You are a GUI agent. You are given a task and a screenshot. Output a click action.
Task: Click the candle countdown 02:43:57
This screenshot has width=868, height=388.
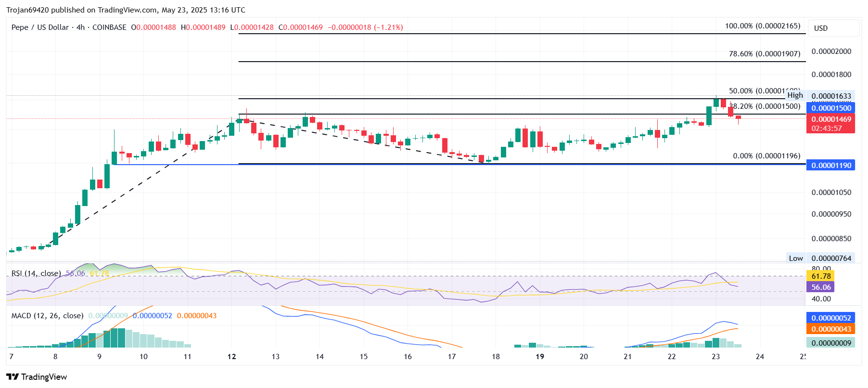[x=827, y=129]
